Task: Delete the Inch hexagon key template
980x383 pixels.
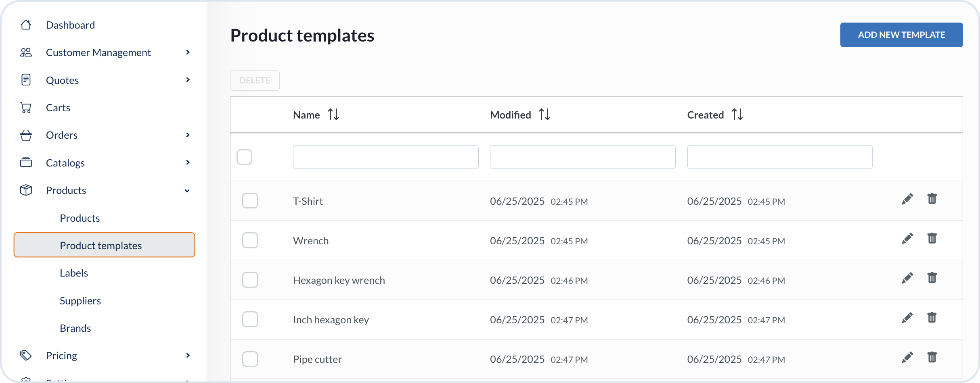Action: click(x=932, y=318)
